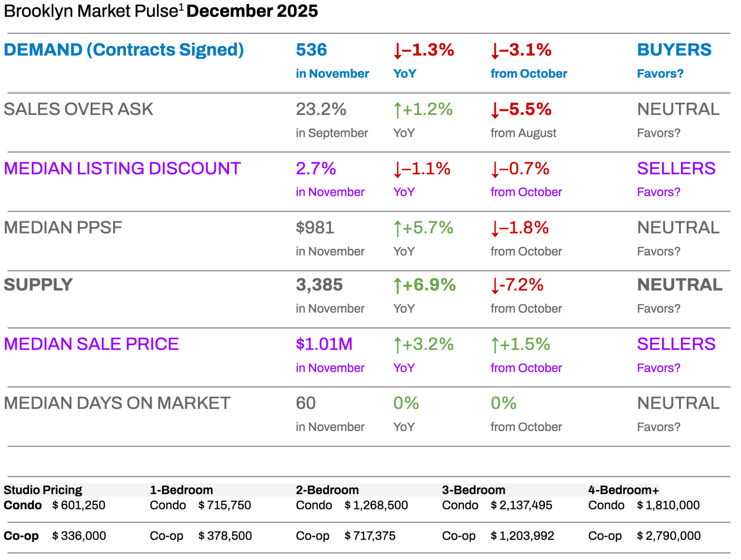Click the footnote superscript after Market Pulse

pyautogui.click(x=181, y=6)
